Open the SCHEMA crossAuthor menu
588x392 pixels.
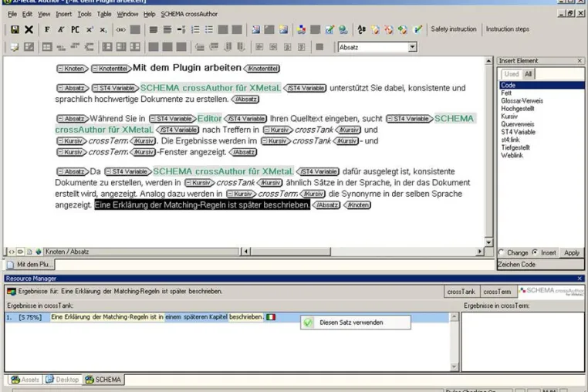coord(189,14)
